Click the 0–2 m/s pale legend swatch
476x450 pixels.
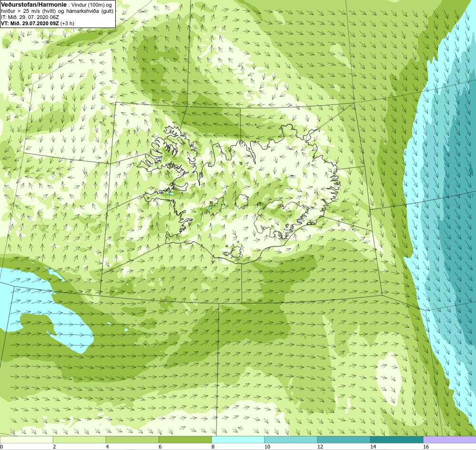[27, 440]
